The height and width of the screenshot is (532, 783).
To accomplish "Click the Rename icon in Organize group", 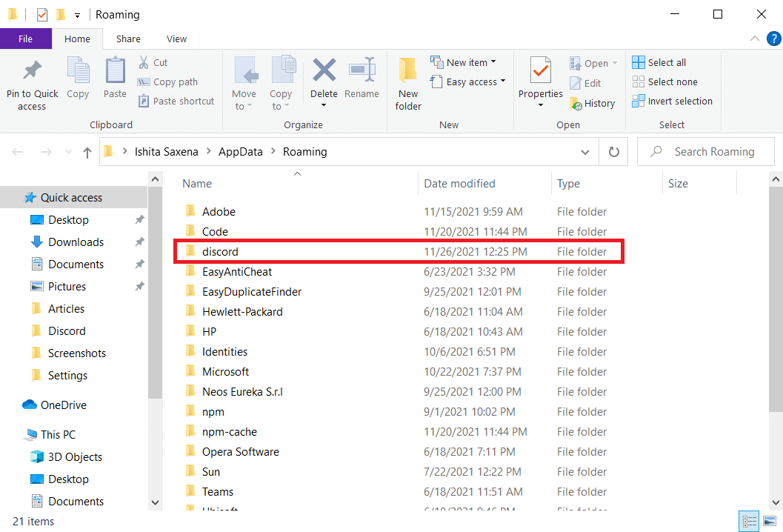I will click(x=361, y=72).
